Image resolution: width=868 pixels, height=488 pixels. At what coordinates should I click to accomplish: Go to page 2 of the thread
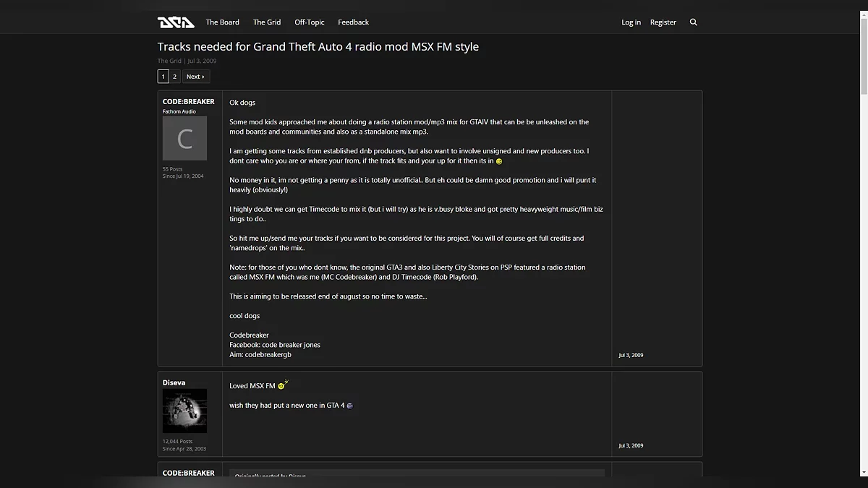coord(174,77)
